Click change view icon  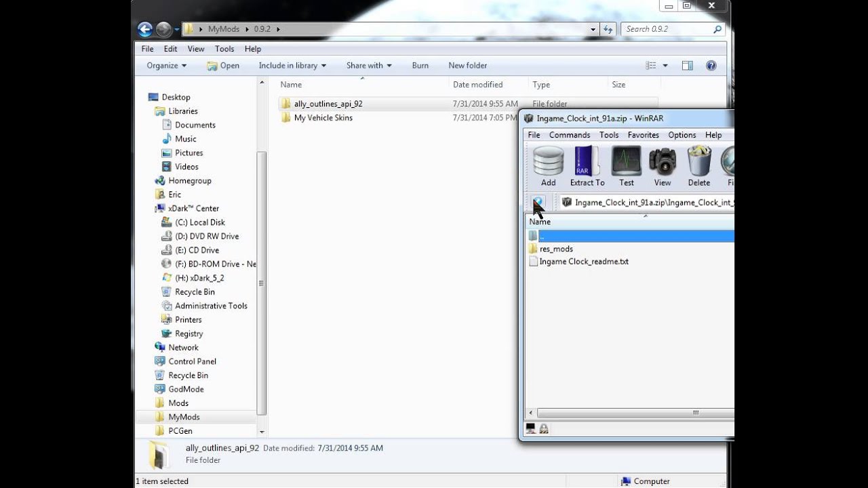[651, 66]
